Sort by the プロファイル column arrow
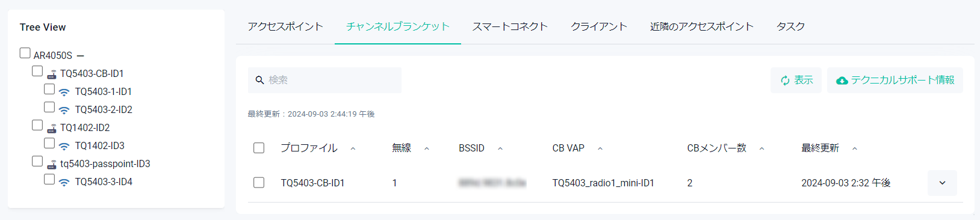 pos(353,148)
